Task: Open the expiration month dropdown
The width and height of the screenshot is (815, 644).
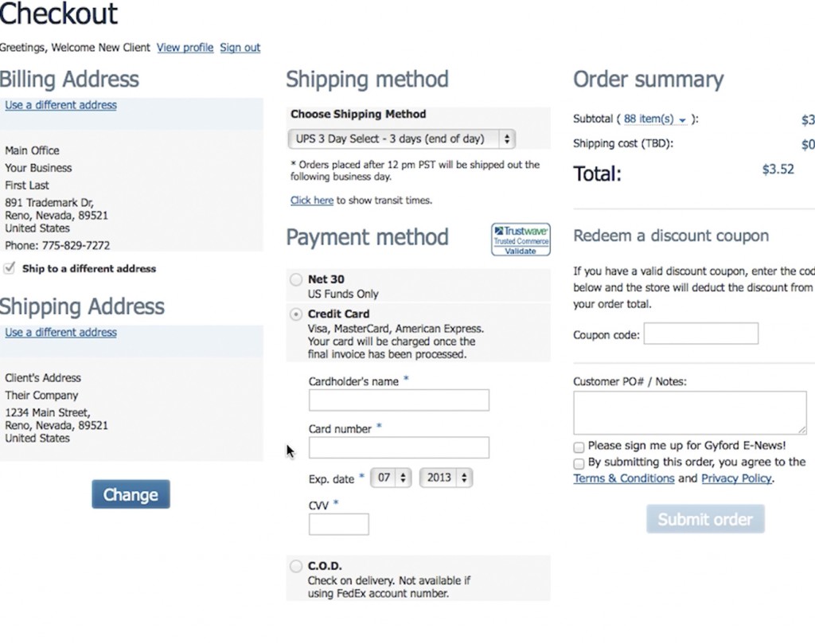Action: coord(391,478)
